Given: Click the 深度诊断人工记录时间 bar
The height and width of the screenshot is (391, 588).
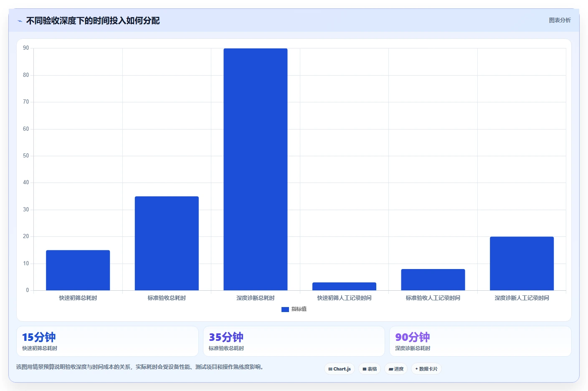Looking at the screenshot, I should 522,264.
